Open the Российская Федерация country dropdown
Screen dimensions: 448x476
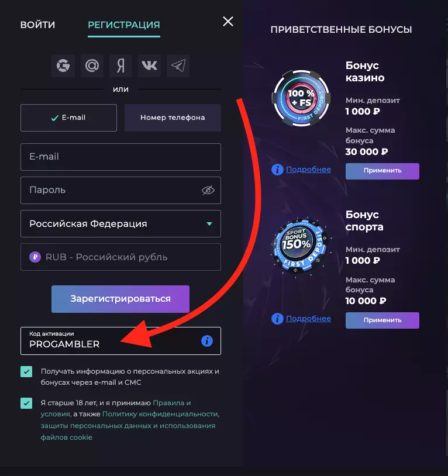coord(120,223)
